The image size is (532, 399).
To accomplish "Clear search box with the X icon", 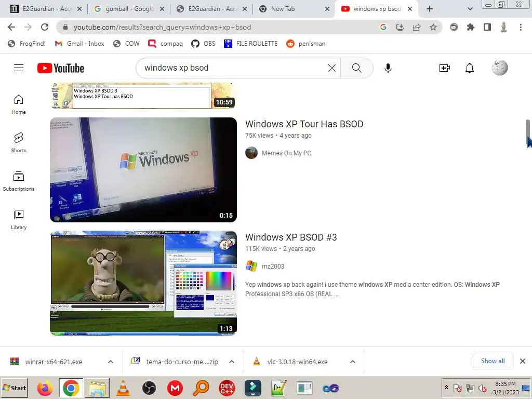I will [x=332, y=68].
